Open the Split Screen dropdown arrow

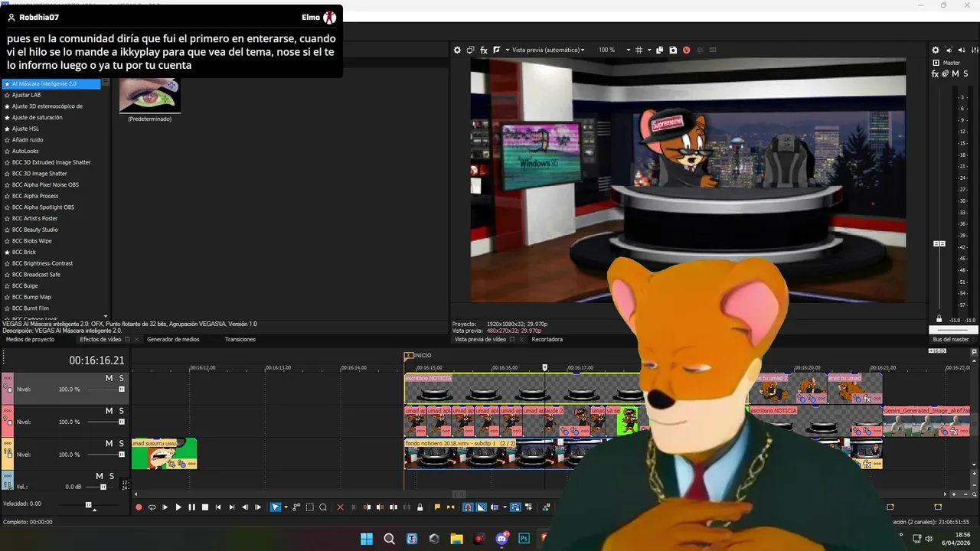click(506, 50)
